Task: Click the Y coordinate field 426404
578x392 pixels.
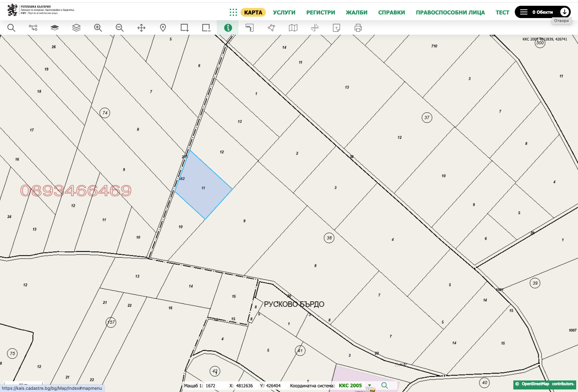Action: pyautogui.click(x=273, y=386)
